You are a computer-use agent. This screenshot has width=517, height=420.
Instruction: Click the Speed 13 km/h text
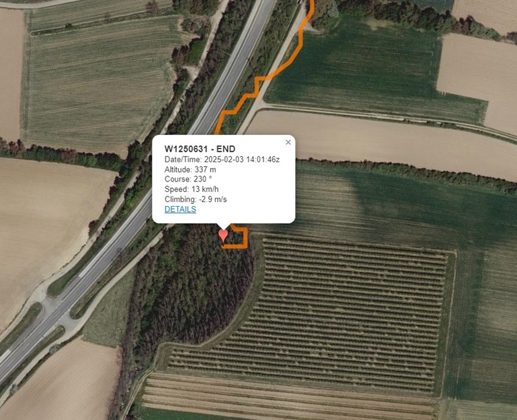click(x=191, y=189)
